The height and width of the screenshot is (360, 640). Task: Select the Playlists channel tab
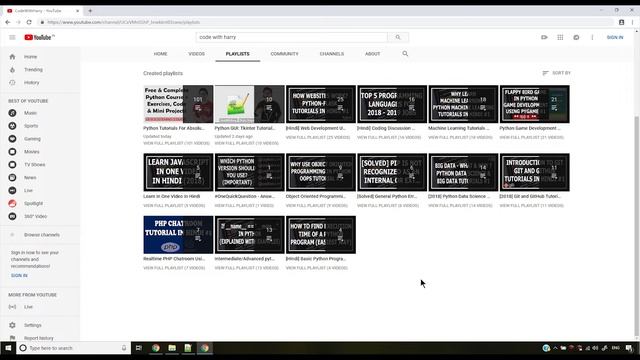pos(238,54)
